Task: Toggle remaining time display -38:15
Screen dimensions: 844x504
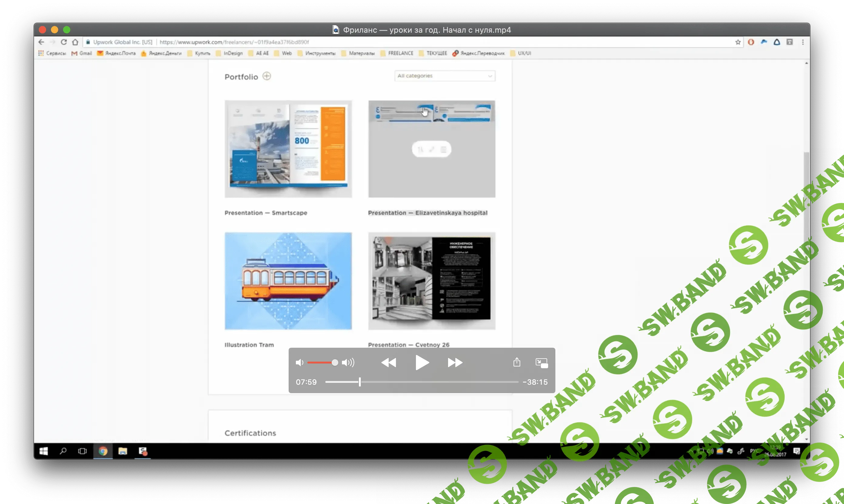Action: 535,382
